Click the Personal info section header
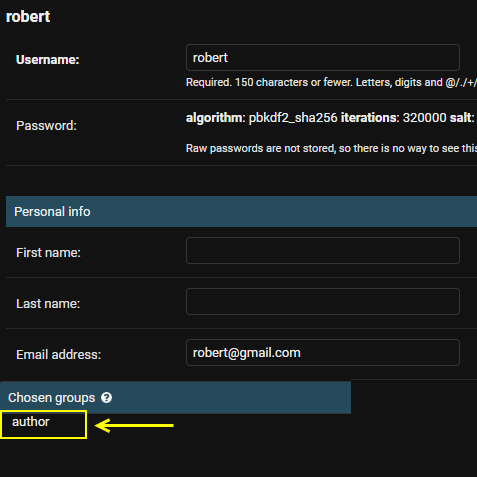Viewport: 477px width, 477px height. click(241, 212)
